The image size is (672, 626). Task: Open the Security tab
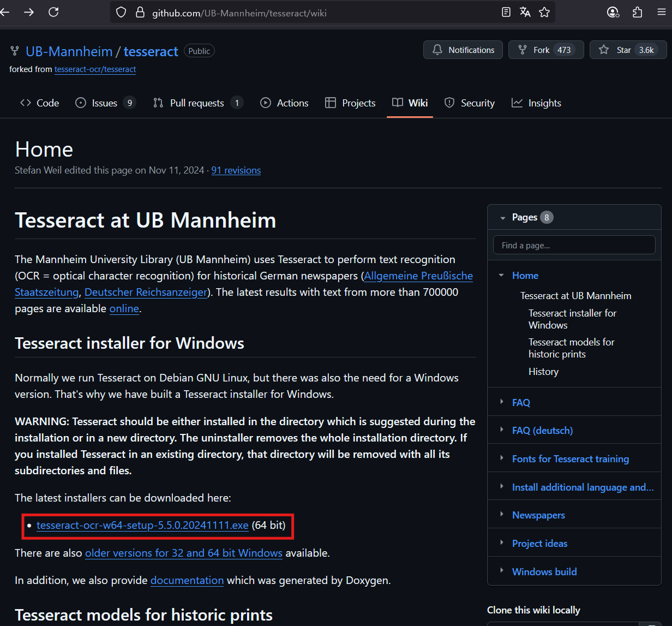(x=470, y=103)
